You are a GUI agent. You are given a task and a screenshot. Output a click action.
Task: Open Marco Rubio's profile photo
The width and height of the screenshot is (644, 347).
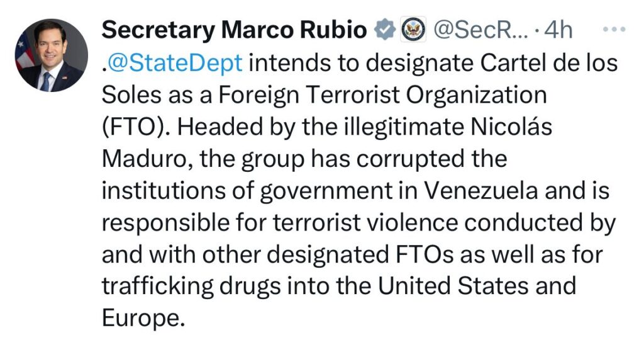click(x=52, y=55)
